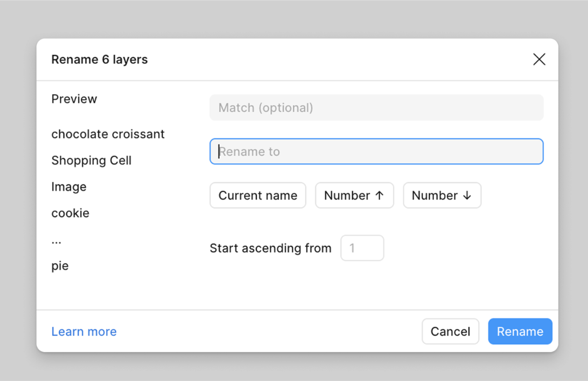Select 'pie' preview entry

pos(60,266)
